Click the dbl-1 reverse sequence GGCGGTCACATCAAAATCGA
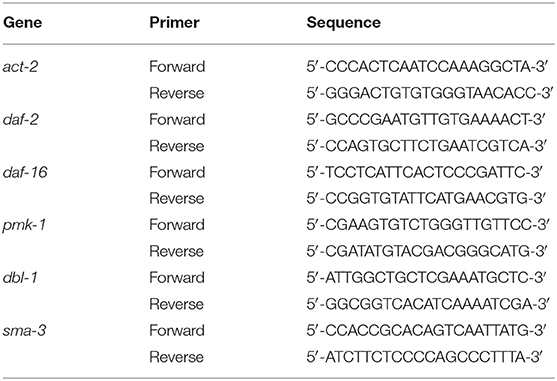This screenshot has width=557, height=381. pos(428,304)
